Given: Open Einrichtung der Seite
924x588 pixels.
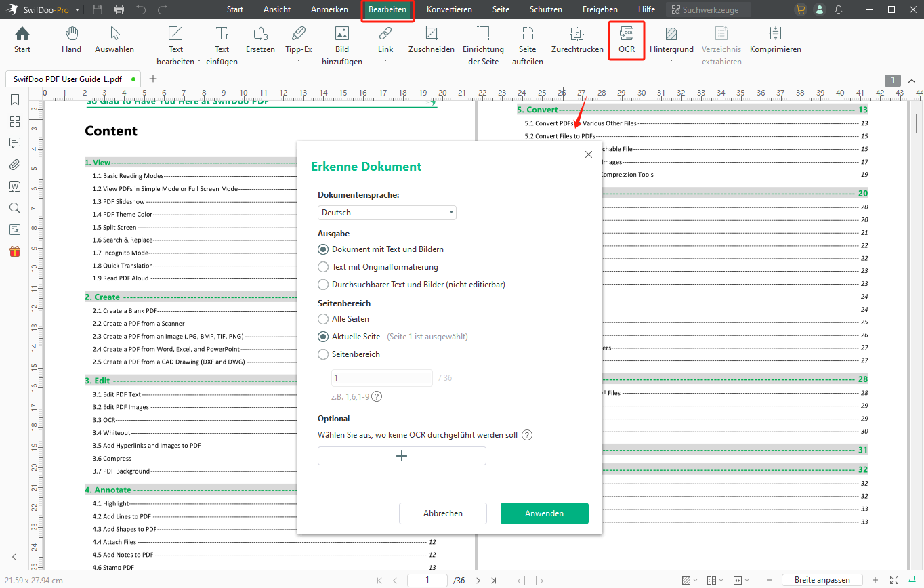Looking at the screenshot, I should (x=483, y=46).
